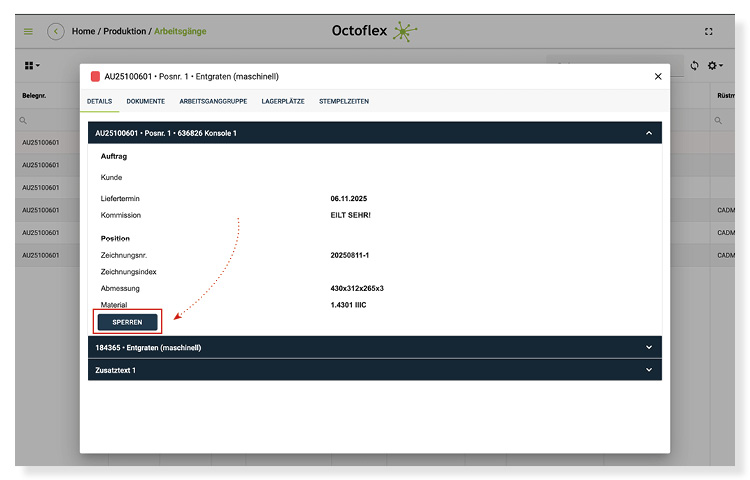Switch to the Dokumente tab
The height and width of the screenshot is (480, 750).
coord(145,101)
